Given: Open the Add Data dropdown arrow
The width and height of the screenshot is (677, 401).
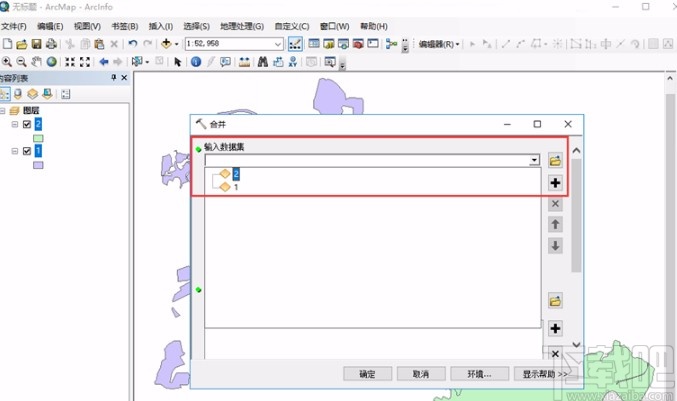Looking at the screenshot, I should [176, 44].
